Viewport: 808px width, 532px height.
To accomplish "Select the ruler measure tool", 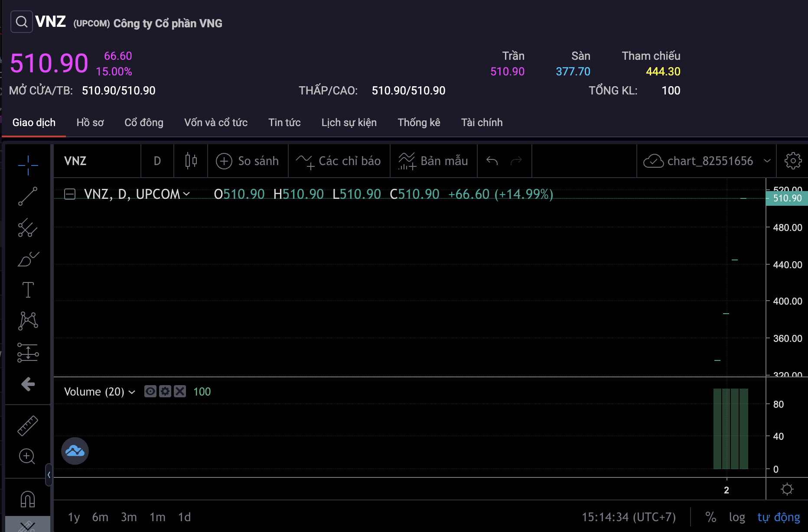I will pos(28,425).
